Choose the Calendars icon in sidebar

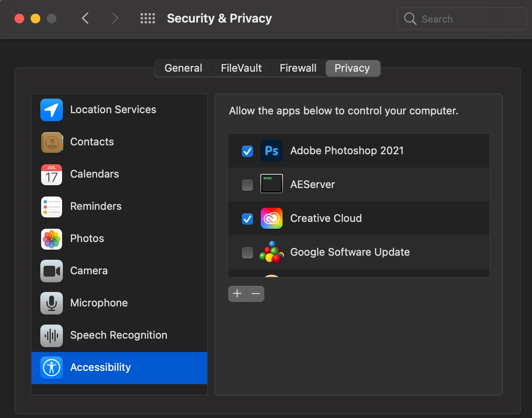[x=52, y=174]
